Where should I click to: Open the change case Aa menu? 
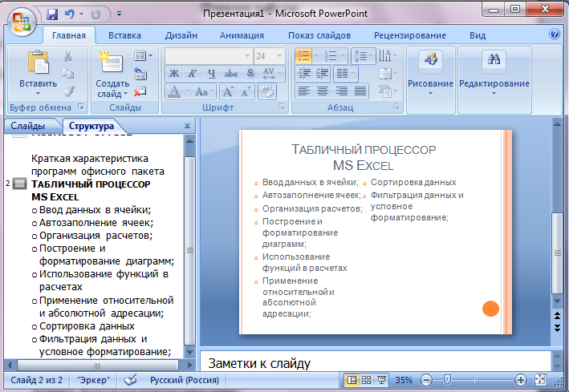(x=205, y=91)
